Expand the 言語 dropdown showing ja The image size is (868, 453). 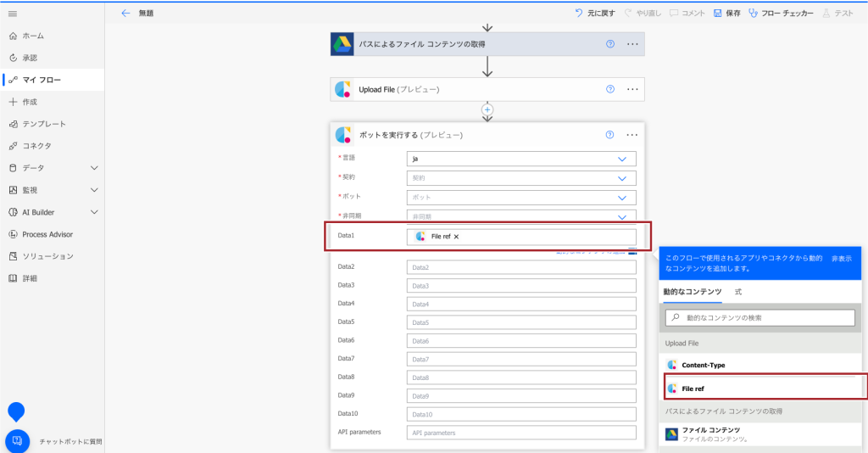622,159
